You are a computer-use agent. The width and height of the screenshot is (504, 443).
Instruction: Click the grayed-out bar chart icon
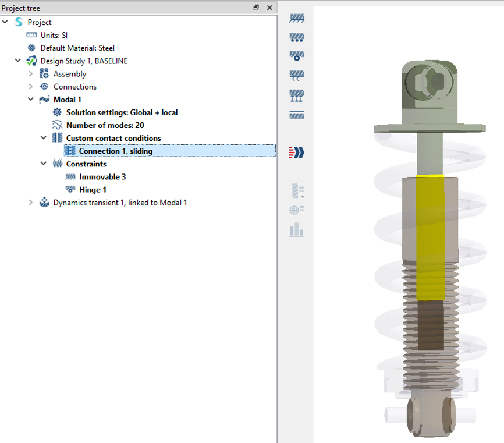297,229
